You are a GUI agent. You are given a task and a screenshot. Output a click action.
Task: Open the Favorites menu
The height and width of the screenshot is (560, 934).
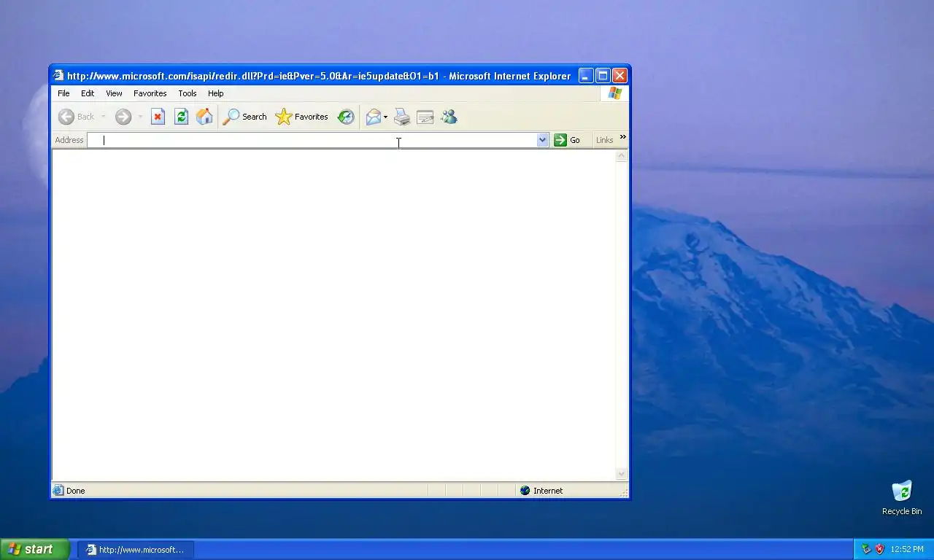coord(150,93)
